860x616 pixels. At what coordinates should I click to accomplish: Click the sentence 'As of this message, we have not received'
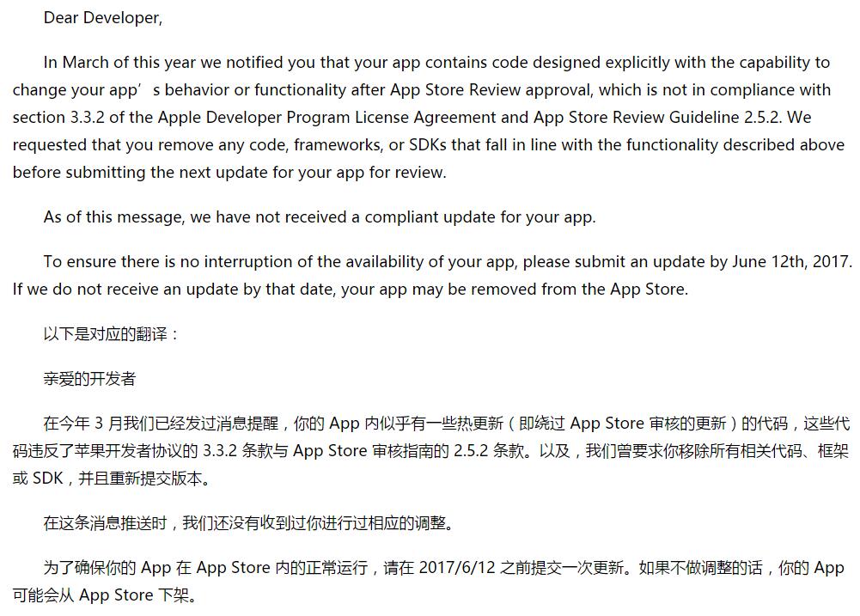click(320, 217)
